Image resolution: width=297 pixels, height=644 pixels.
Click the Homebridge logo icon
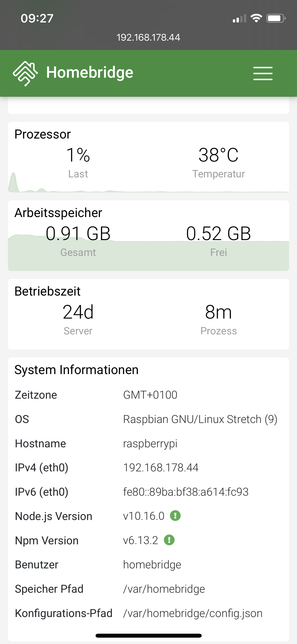coord(25,73)
